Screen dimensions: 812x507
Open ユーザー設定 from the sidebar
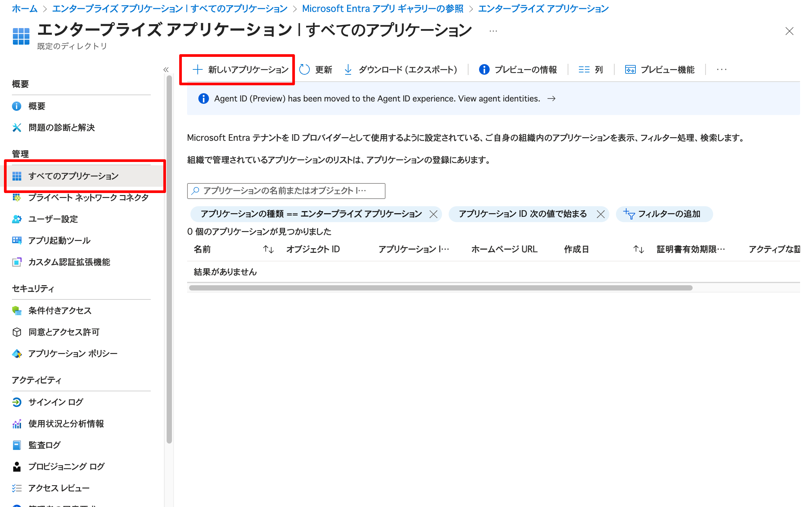[53, 219]
